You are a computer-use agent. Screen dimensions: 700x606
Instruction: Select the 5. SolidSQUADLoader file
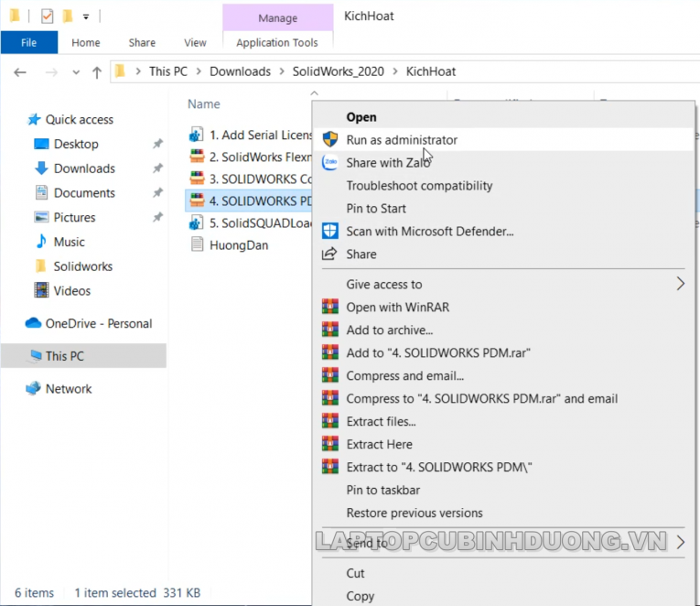click(x=250, y=222)
